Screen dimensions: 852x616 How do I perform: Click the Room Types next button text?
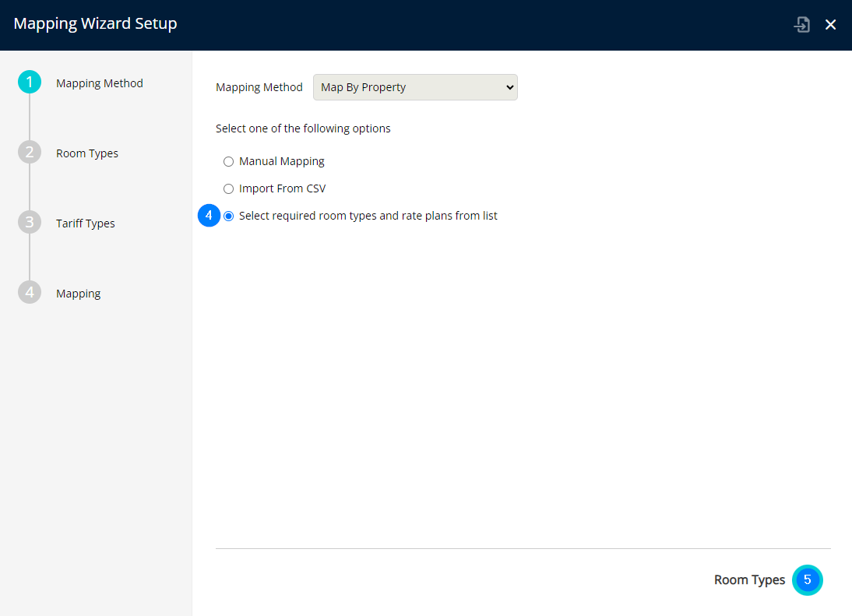[749, 580]
